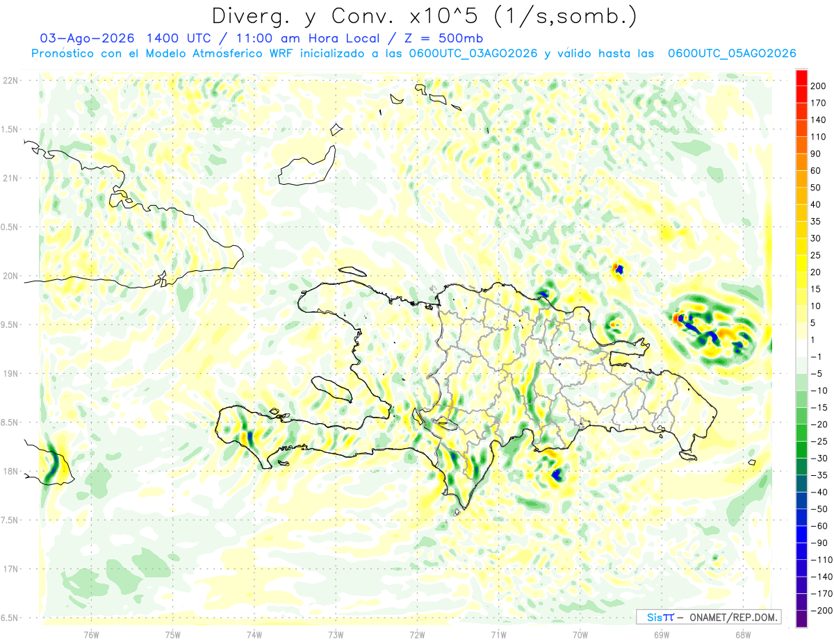Screen dimensions: 834x644
Task: Select the "71W" longitude label
Action: (x=498, y=634)
